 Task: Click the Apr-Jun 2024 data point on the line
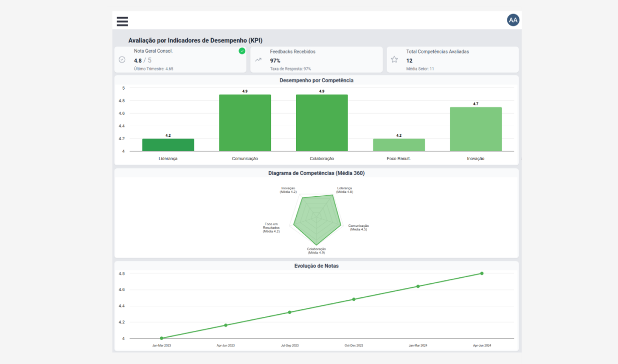[x=482, y=273]
